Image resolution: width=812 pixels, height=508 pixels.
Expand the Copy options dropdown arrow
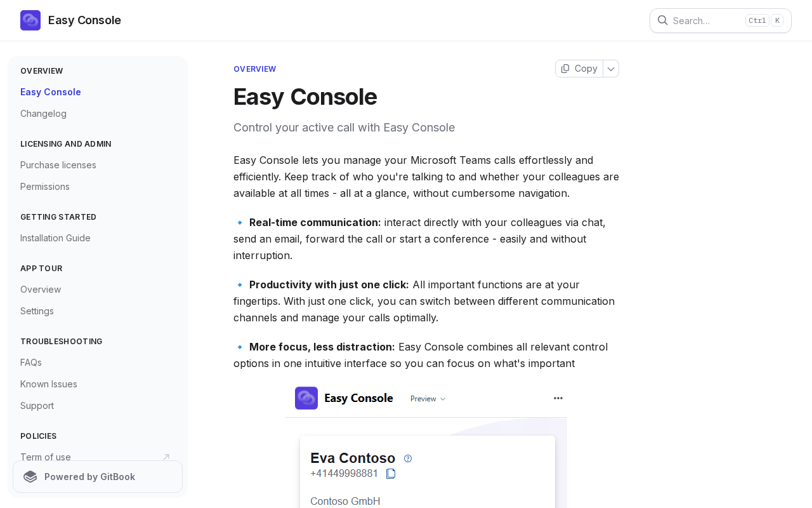pos(611,69)
